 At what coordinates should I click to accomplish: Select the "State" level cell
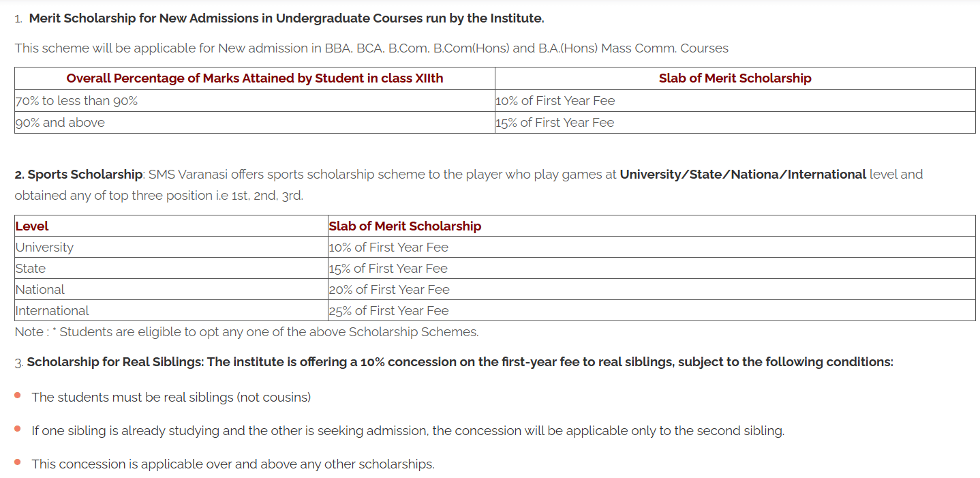click(31, 269)
